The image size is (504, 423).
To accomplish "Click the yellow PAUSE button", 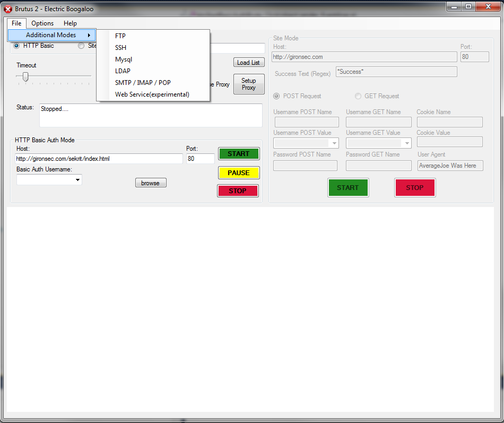I will (239, 173).
